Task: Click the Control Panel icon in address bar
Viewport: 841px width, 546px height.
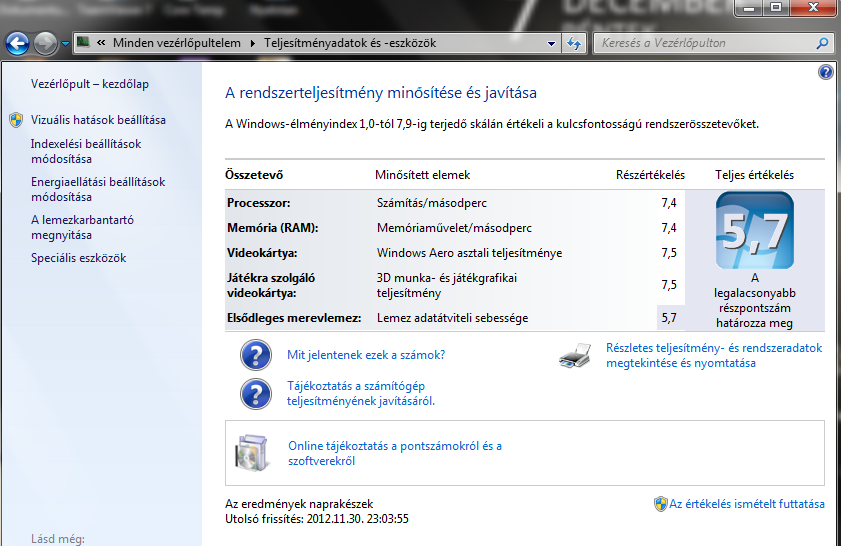Action: (x=83, y=42)
